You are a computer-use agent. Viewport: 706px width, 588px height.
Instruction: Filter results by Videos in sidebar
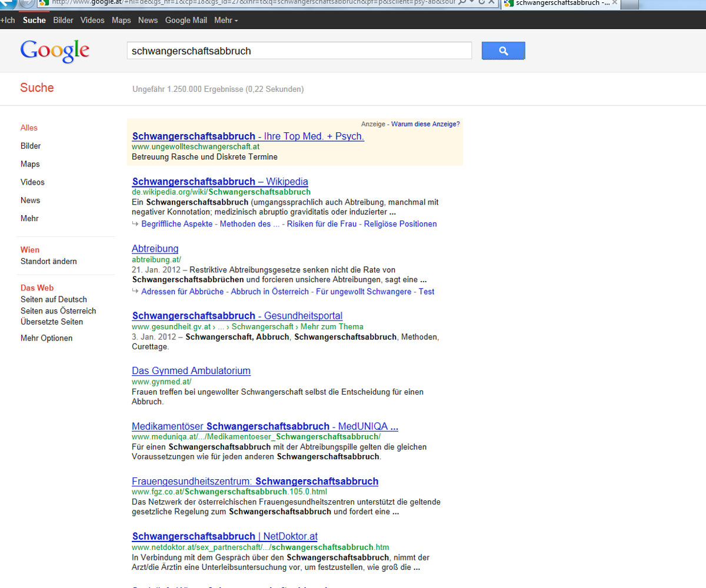coord(32,182)
